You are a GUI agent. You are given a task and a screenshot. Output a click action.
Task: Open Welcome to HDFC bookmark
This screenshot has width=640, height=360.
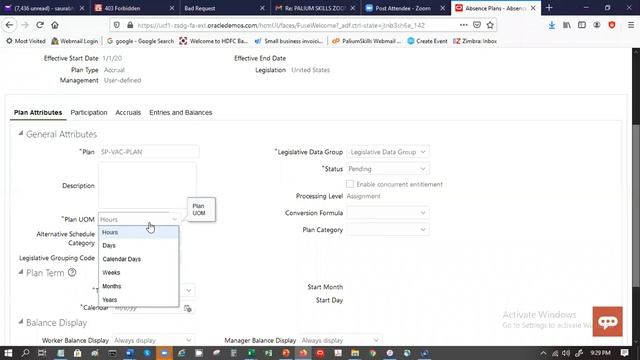click(214, 41)
